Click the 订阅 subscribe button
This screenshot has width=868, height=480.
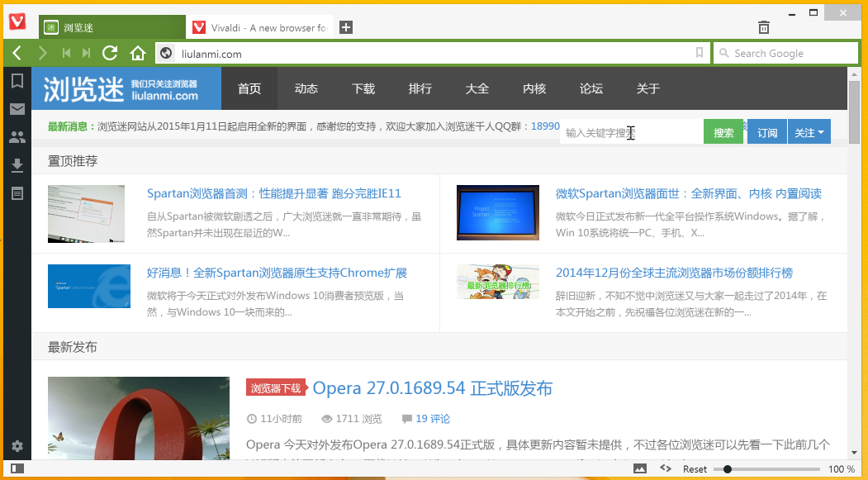pos(767,132)
